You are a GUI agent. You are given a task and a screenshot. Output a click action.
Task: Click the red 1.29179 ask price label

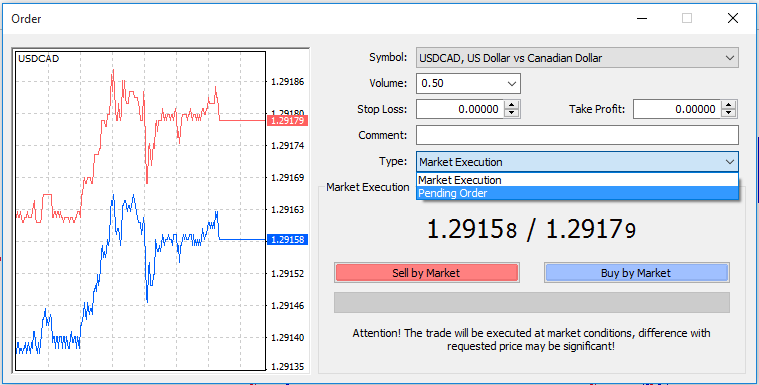point(288,121)
